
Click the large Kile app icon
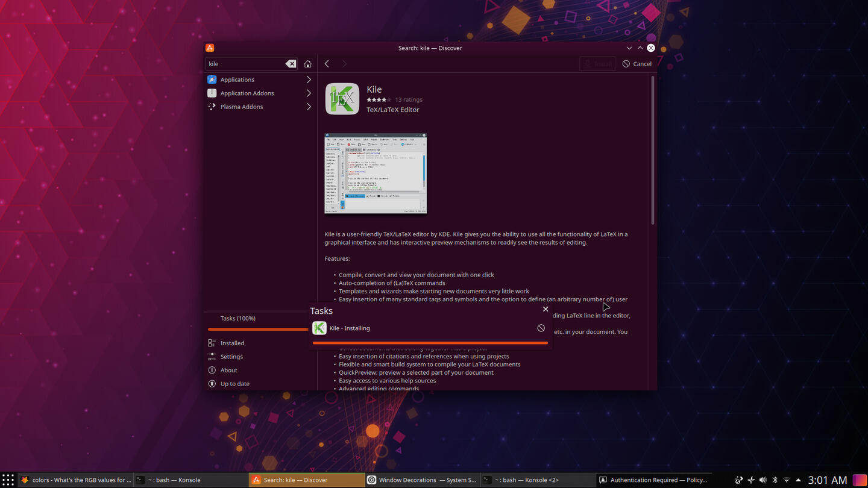point(342,99)
